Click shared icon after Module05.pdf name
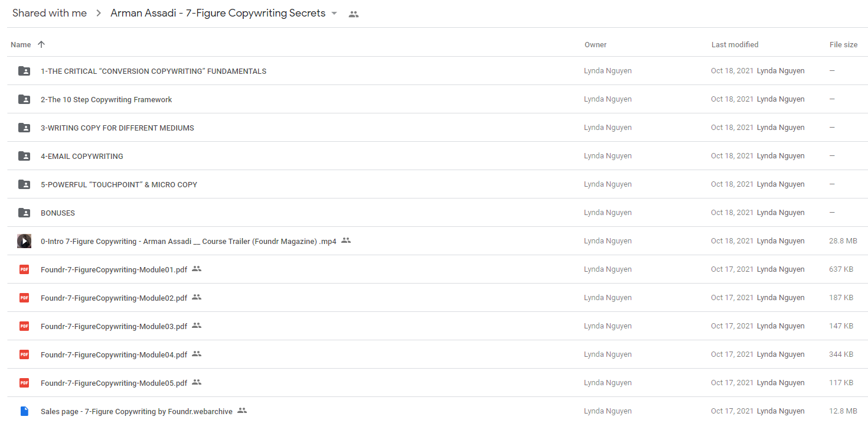Screen dimensions: 868x423 coord(197,382)
